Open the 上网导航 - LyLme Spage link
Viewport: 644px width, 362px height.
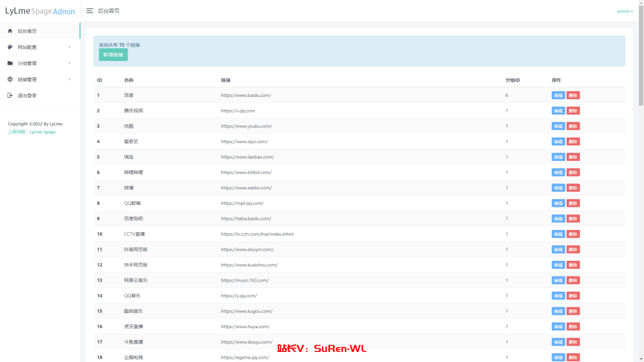point(31,132)
